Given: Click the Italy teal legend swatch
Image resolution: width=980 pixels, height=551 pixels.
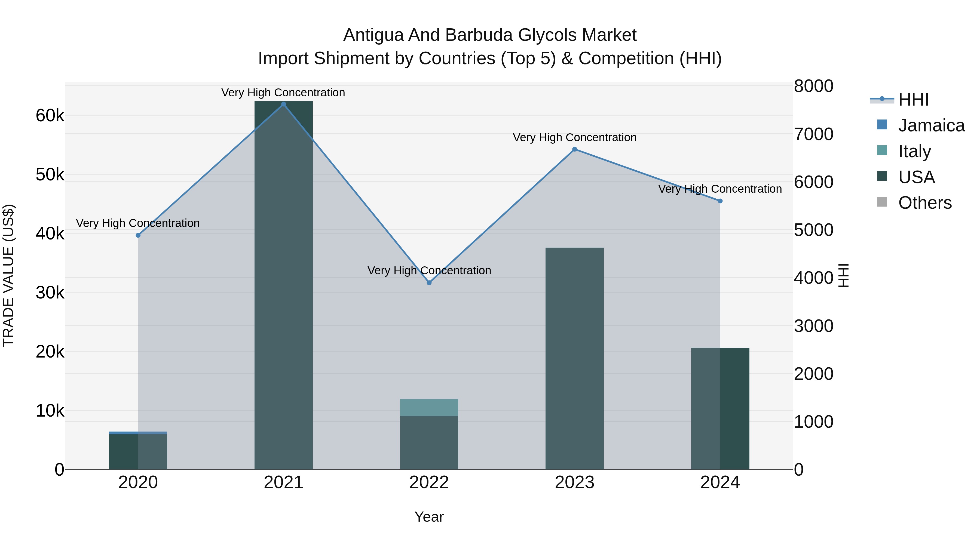Looking at the screenshot, I should pos(882,150).
